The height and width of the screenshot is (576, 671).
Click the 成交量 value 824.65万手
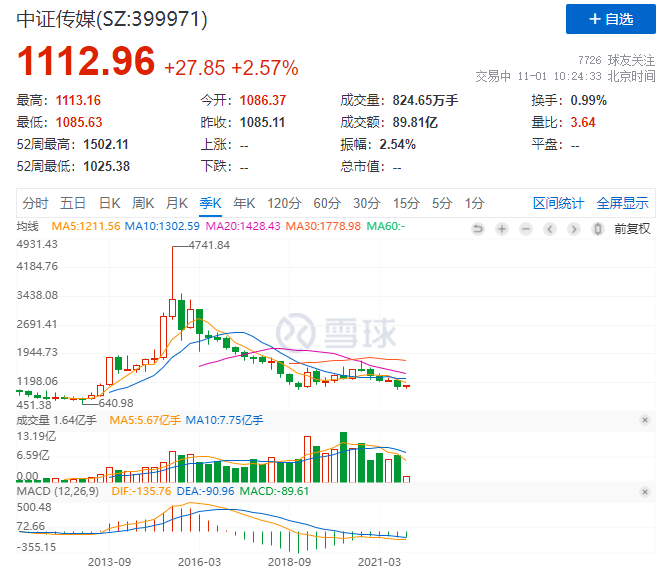[x=425, y=100]
